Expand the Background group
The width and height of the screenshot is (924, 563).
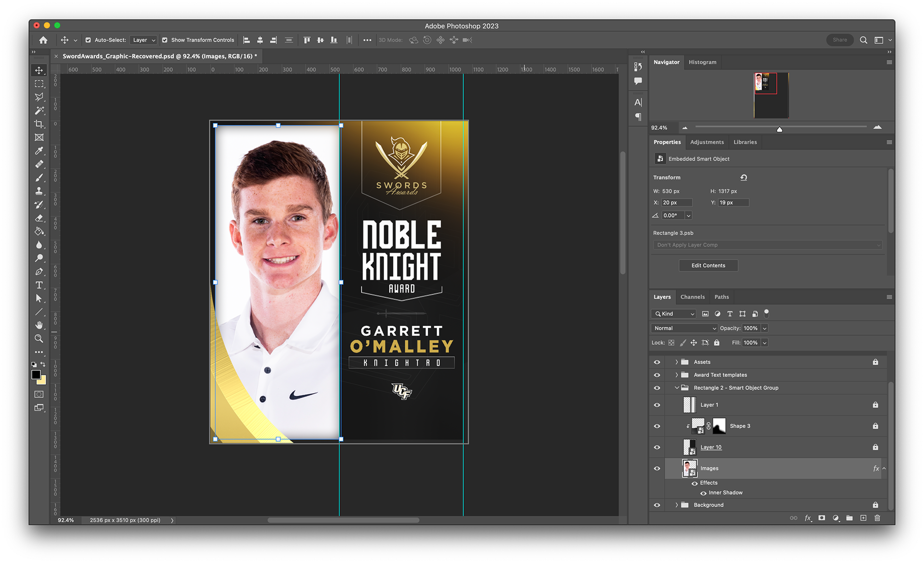coord(676,505)
